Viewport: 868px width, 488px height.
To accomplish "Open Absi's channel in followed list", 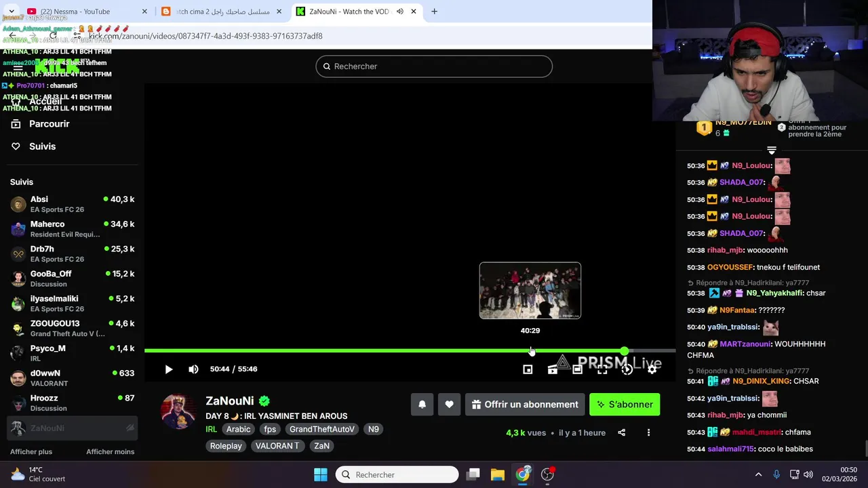I will pyautogui.click(x=72, y=204).
